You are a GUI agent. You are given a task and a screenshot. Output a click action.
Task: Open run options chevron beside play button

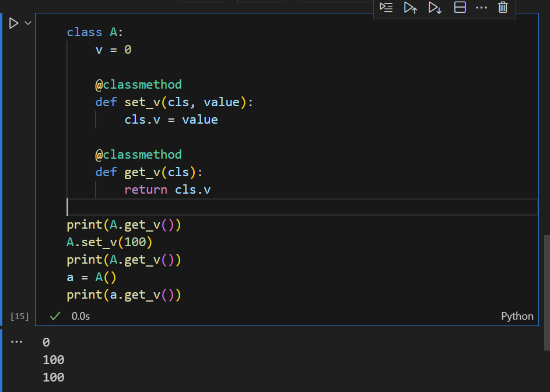tap(28, 23)
